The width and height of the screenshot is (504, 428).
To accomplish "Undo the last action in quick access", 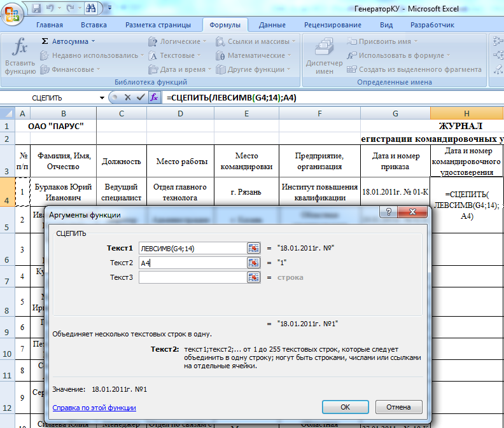I will point(50,8).
